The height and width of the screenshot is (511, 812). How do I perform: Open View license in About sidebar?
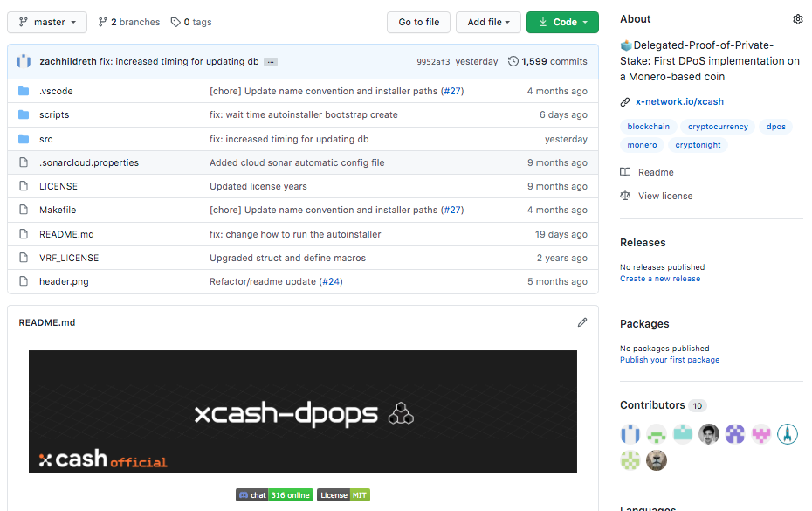[656, 196]
